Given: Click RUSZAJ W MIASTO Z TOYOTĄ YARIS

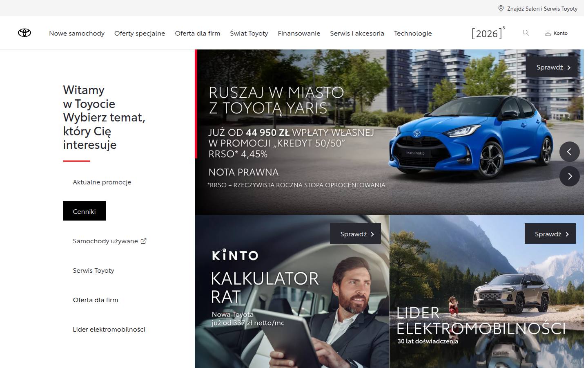Looking at the screenshot, I should click(276, 100).
